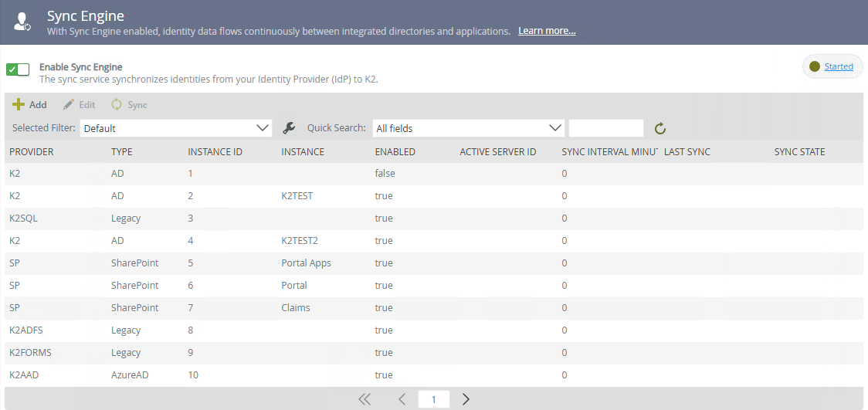Go to next page arrow
Image resolution: width=868 pixels, height=410 pixels.
tap(466, 399)
